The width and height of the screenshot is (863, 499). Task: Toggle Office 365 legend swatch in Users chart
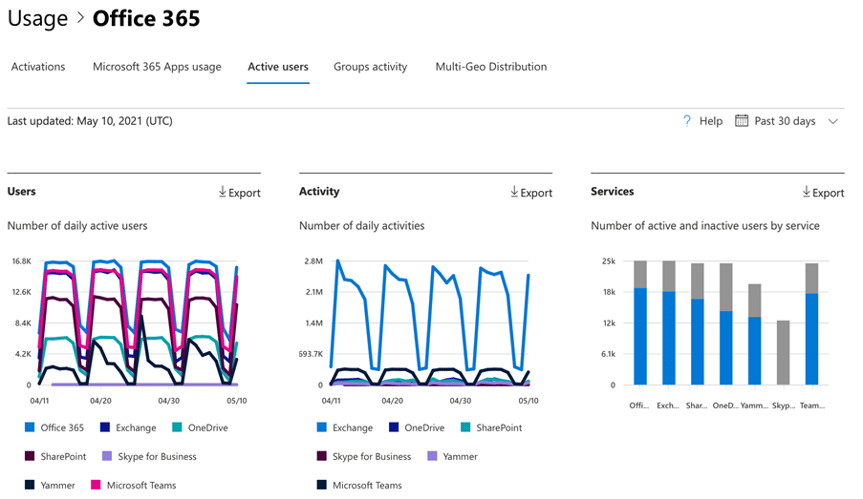30,427
